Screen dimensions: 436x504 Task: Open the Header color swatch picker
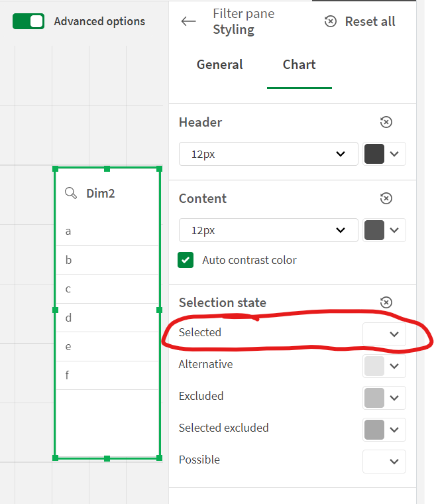374,154
